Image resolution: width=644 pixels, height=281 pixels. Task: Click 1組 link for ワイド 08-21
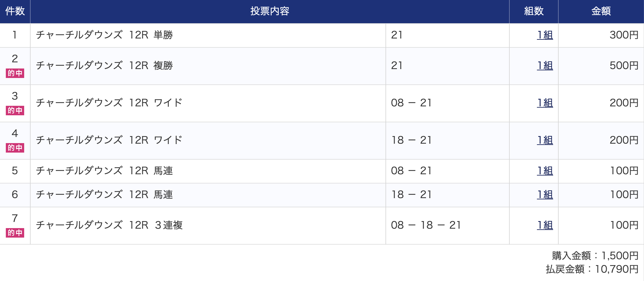[545, 103]
